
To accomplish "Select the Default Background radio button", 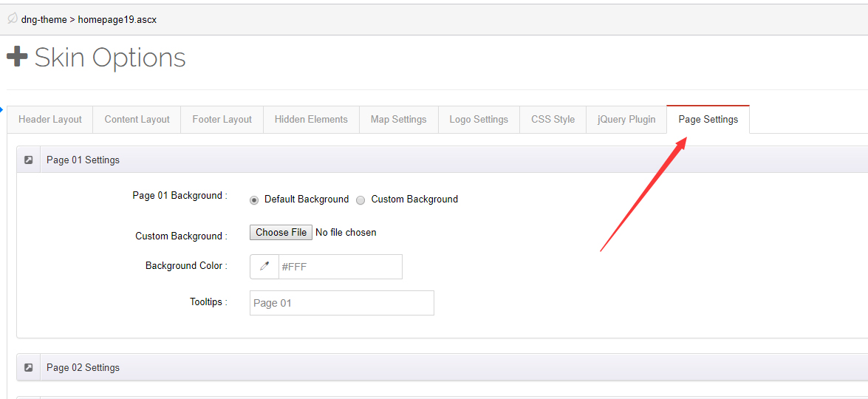I will tap(254, 199).
